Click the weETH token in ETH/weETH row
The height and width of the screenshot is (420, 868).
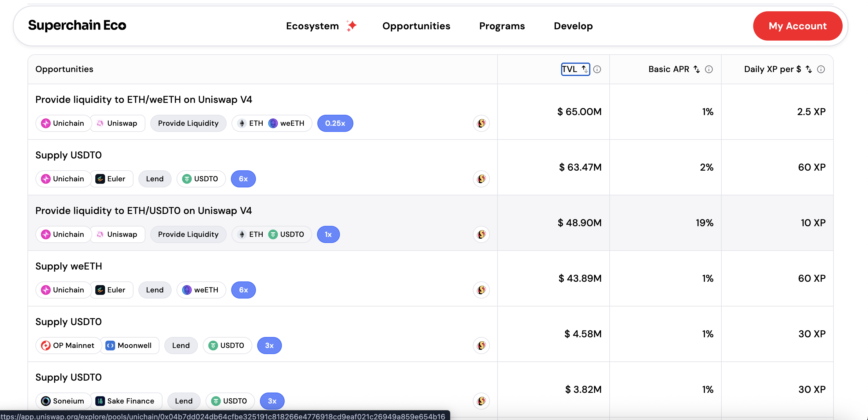(286, 123)
